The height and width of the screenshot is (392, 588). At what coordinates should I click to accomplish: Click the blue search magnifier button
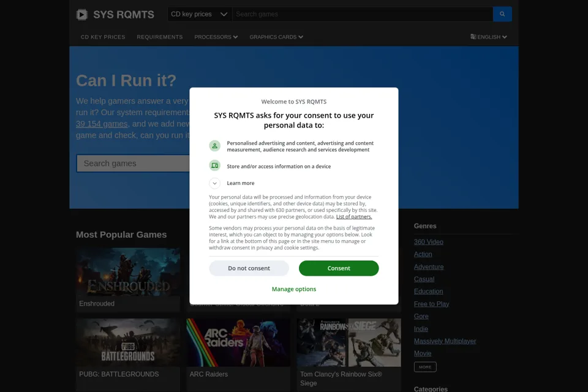coord(502,14)
